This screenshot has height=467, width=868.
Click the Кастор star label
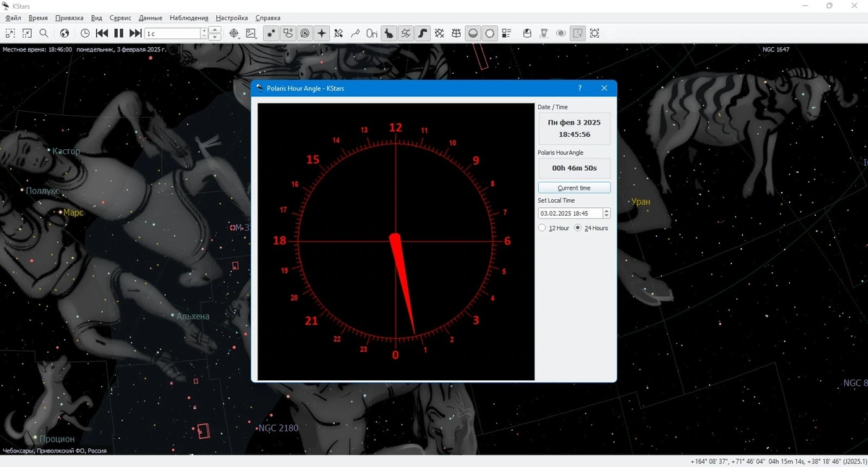point(67,151)
